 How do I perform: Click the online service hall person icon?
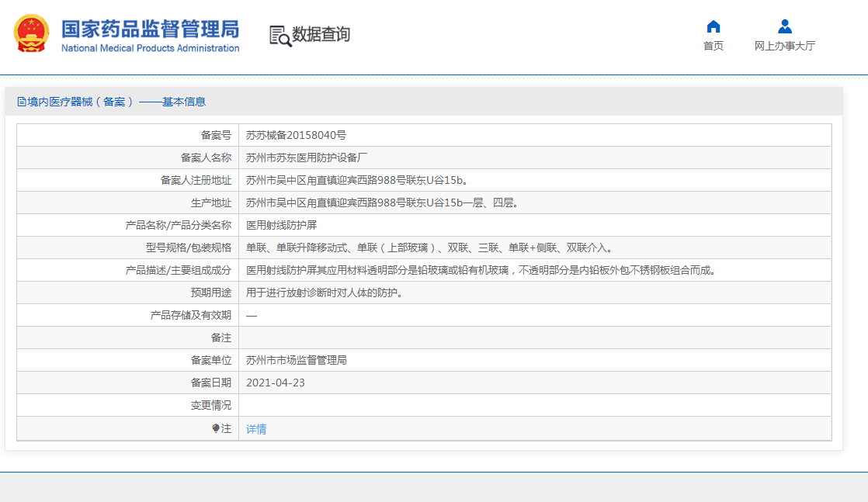784,26
